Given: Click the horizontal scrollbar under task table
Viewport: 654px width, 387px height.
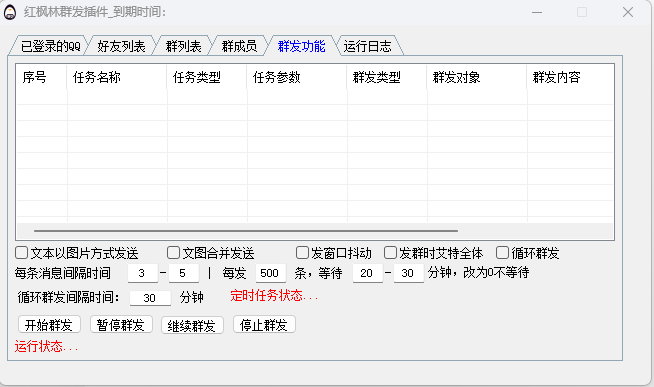Looking at the screenshot, I should click(x=246, y=231).
